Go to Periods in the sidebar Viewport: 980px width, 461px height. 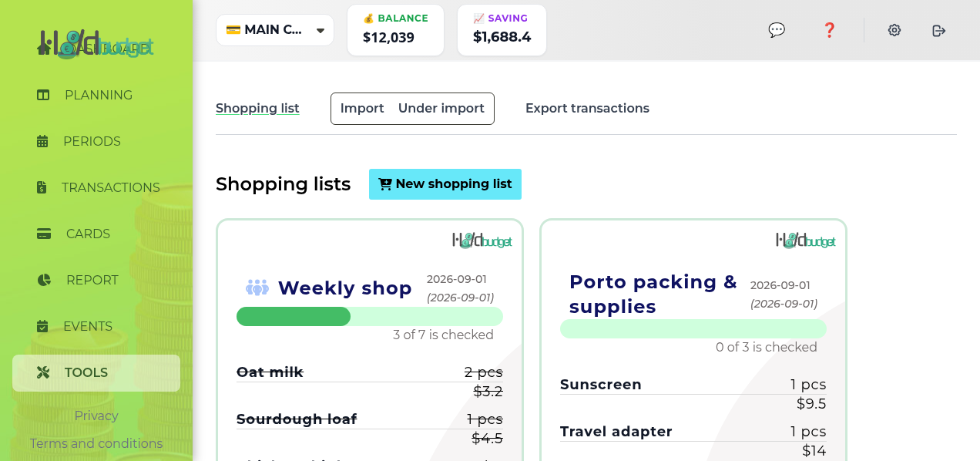(96, 141)
